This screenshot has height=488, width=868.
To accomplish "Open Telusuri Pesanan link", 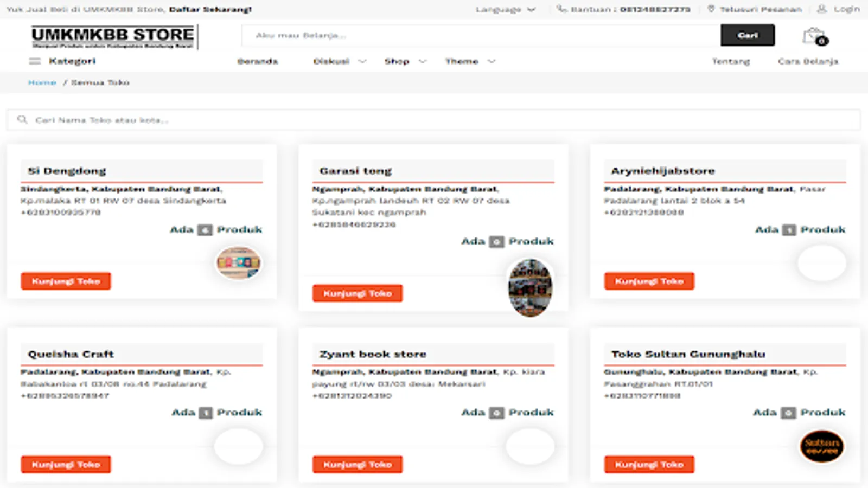I will pos(761,9).
